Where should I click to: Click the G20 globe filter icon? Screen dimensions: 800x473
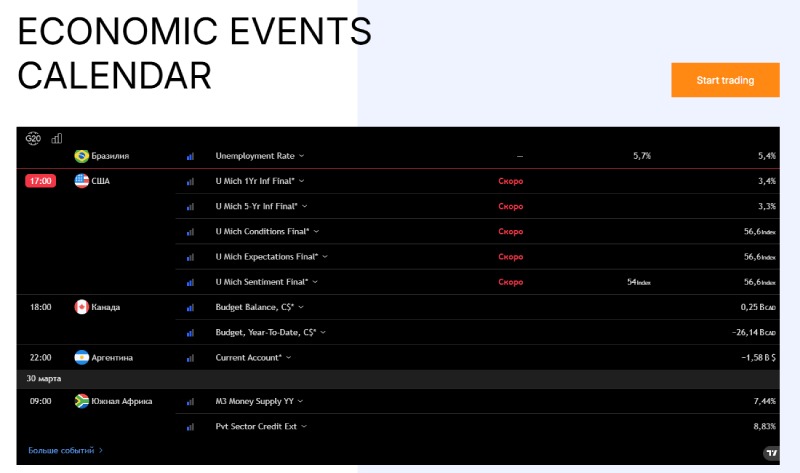pos(33,138)
